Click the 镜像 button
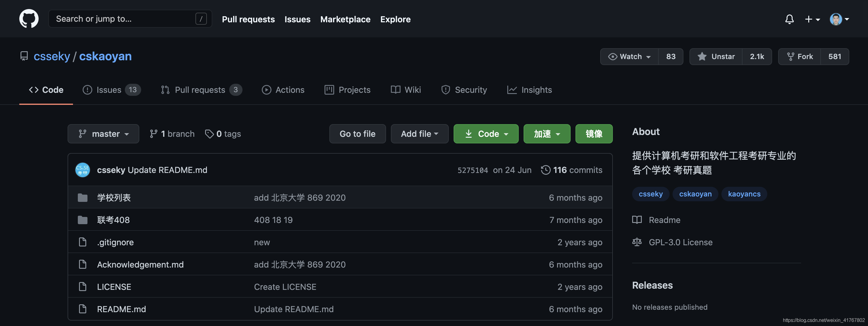868x326 pixels. (x=594, y=134)
